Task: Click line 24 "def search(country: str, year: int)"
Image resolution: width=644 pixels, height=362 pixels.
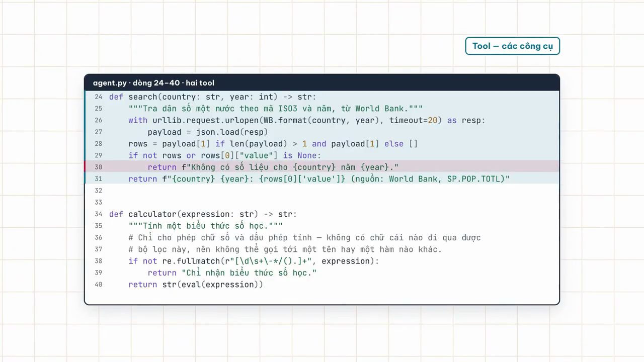Action: [213, 97]
